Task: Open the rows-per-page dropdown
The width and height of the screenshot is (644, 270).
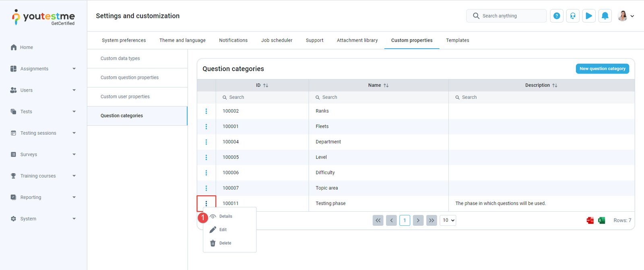Action: point(448,220)
